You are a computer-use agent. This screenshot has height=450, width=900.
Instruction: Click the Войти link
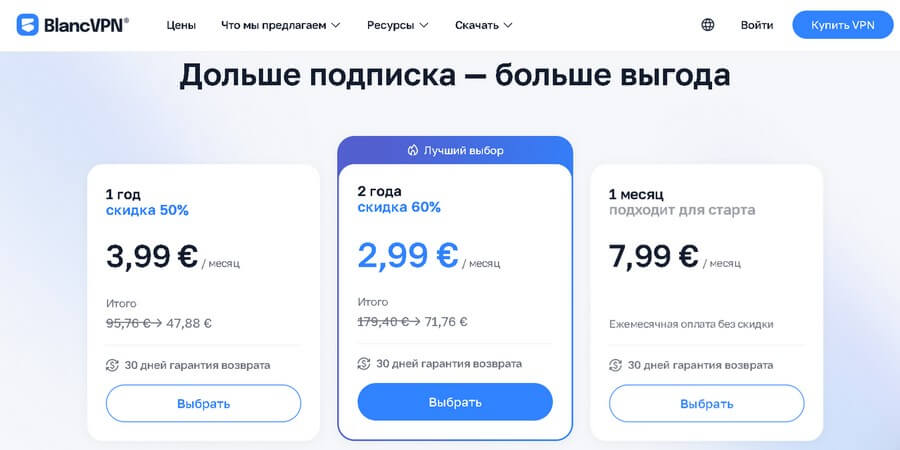757,25
